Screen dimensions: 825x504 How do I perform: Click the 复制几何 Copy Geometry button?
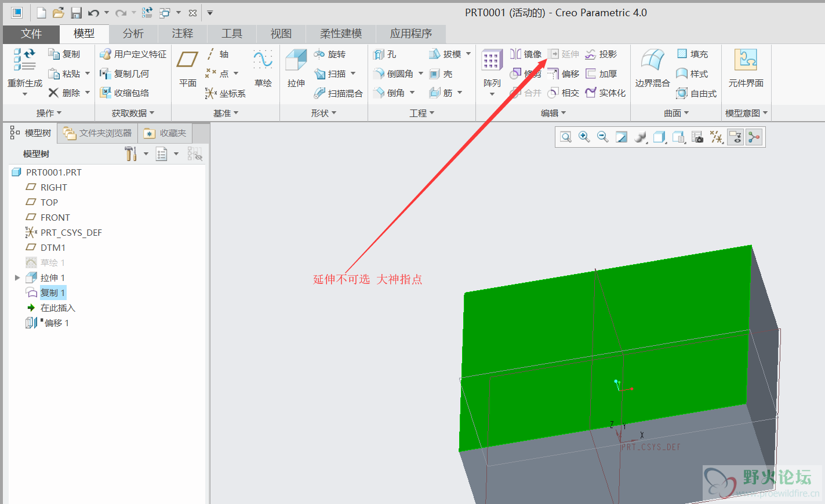point(124,74)
